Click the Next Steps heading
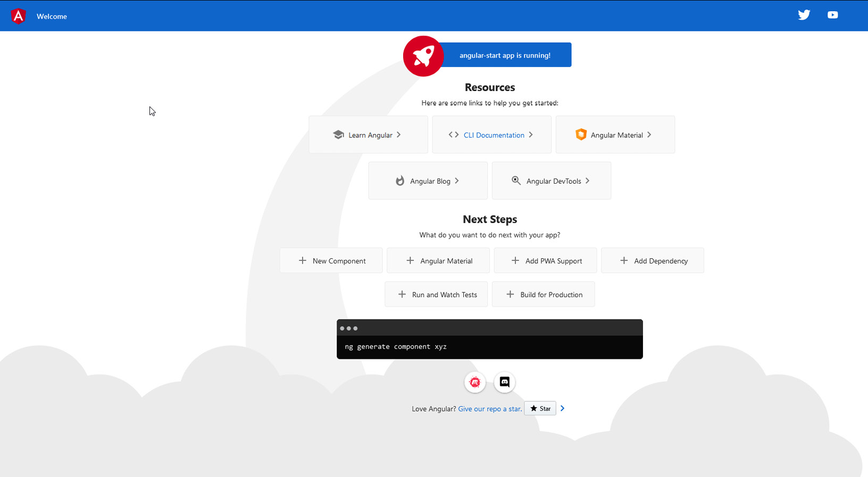 (x=490, y=219)
